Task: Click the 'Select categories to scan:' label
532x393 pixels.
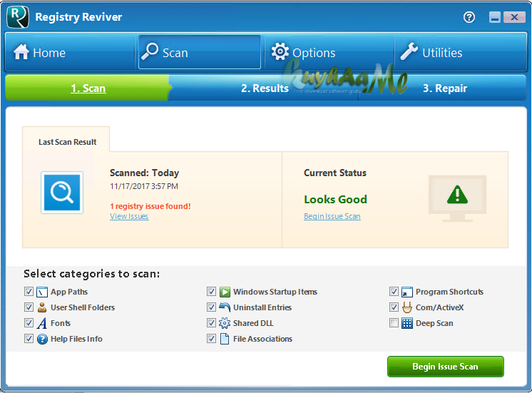Action: (91, 274)
